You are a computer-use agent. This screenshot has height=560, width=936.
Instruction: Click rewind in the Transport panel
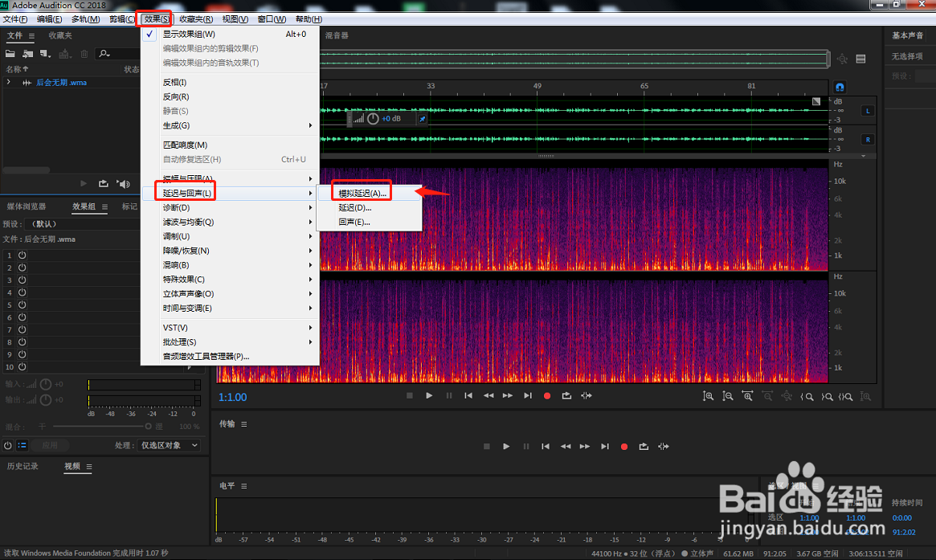pos(566,447)
